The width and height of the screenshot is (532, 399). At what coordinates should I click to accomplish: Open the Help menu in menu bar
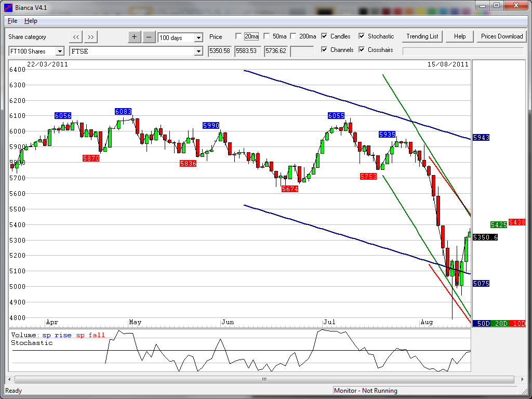tap(31, 21)
